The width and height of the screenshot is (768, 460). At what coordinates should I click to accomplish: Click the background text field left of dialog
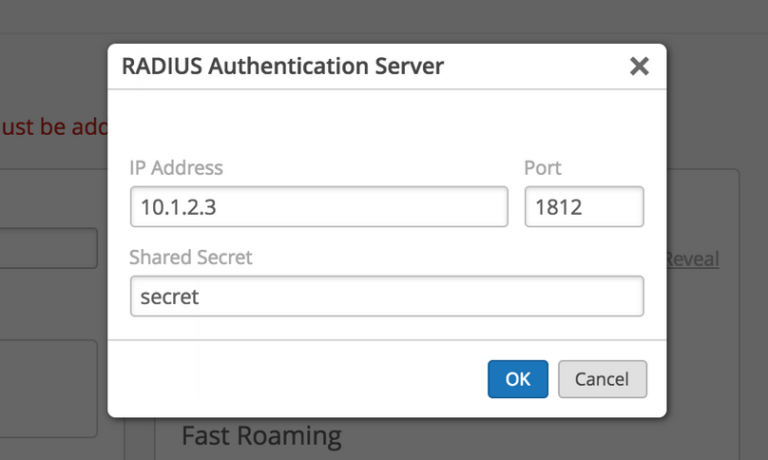pyautogui.click(x=48, y=248)
